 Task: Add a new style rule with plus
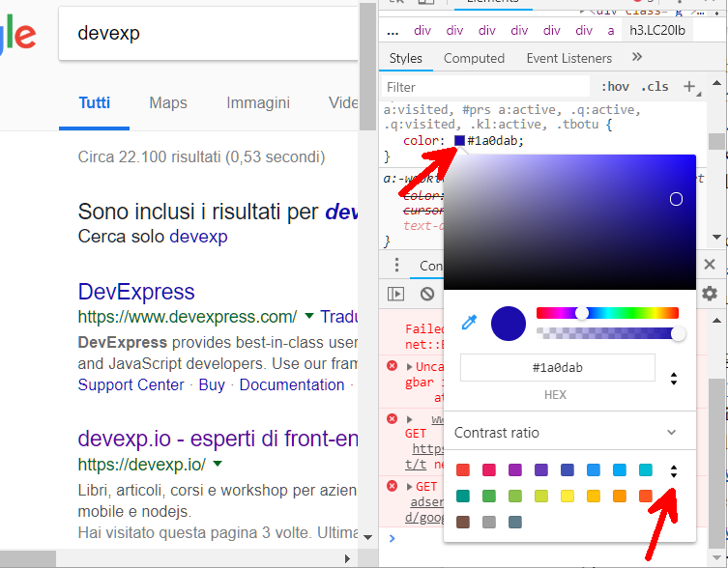(689, 87)
